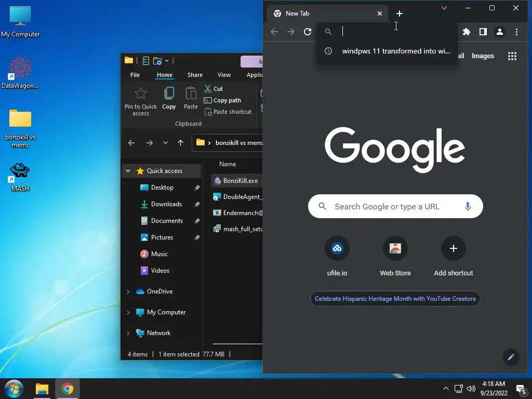Open Chrome tab search chevron
The image size is (532, 399).
point(444,8)
